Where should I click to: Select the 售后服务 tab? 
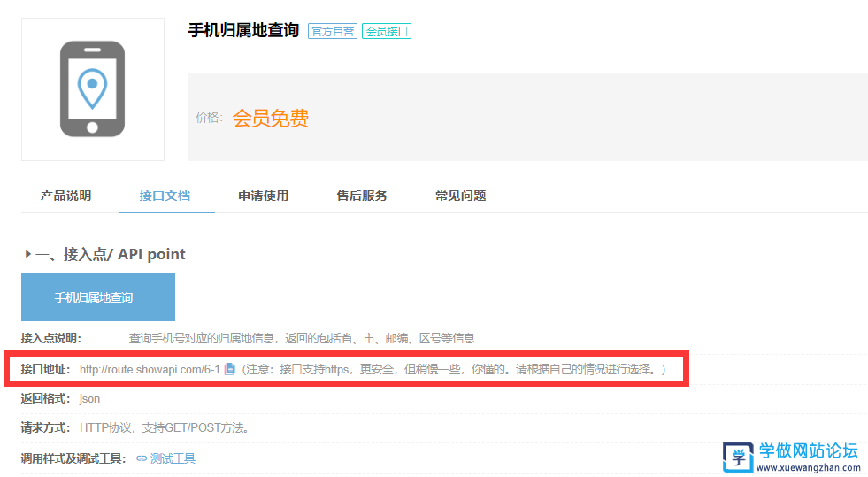(x=362, y=196)
